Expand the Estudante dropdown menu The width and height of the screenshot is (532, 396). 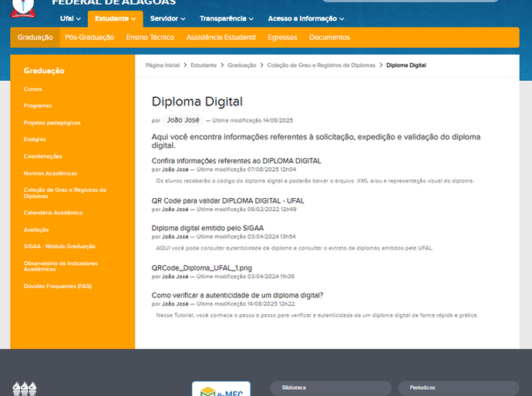click(116, 18)
